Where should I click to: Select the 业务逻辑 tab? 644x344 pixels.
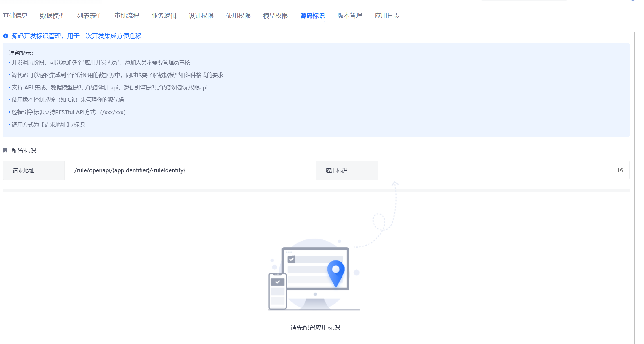(x=164, y=16)
